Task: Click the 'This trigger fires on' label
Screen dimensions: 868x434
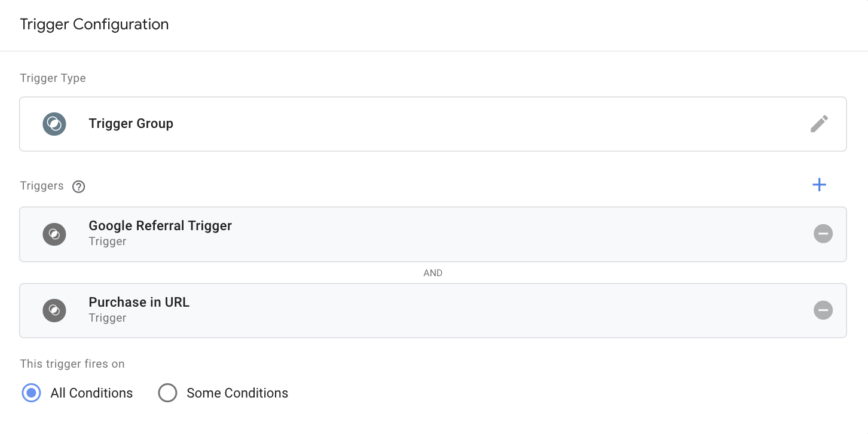Action: click(72, 363)
